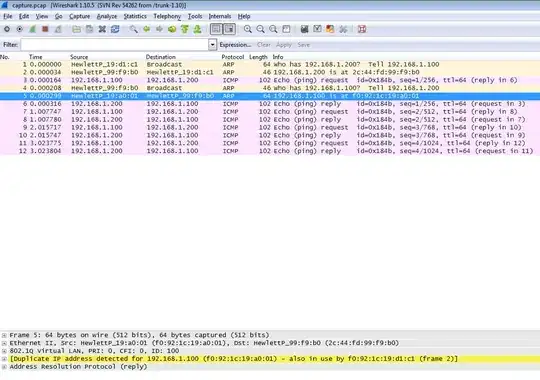Click the Expression... button
The height and width of the screenshot is (380, 540).
235,45
